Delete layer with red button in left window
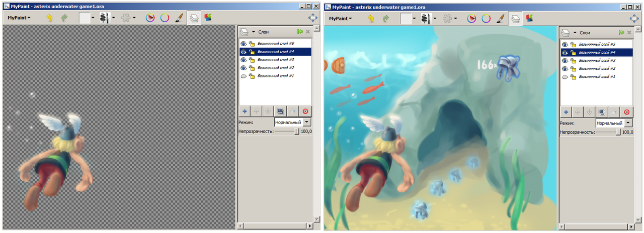Image resolution: width=644 pixels, height=233 pixels. coord(305,111)
